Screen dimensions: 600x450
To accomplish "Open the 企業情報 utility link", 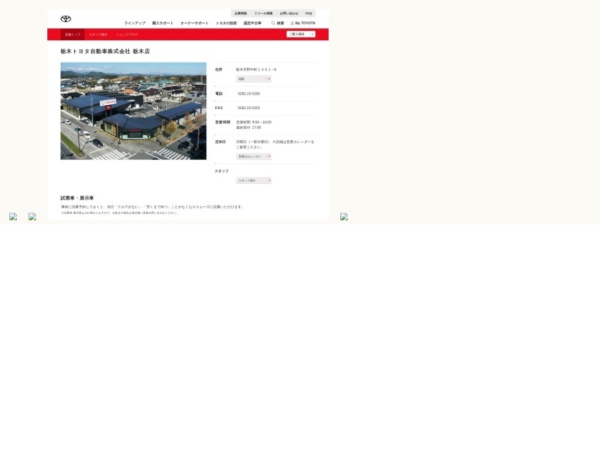I will [x=241, y=13].
